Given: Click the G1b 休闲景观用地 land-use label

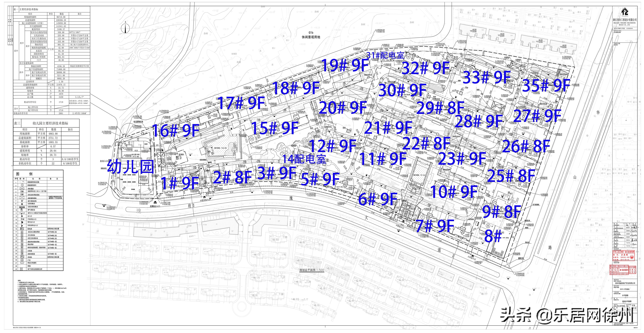Looking at the screenshot, I should 311,35.
